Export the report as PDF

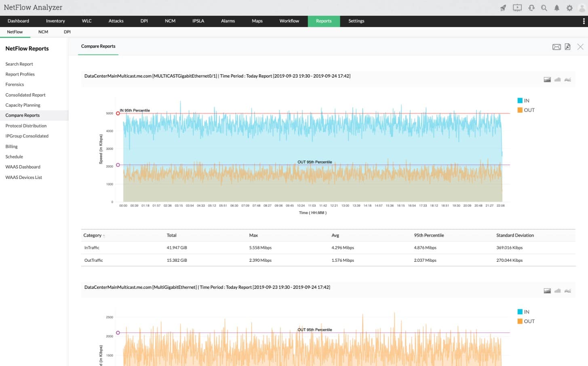tap(567, 46)
